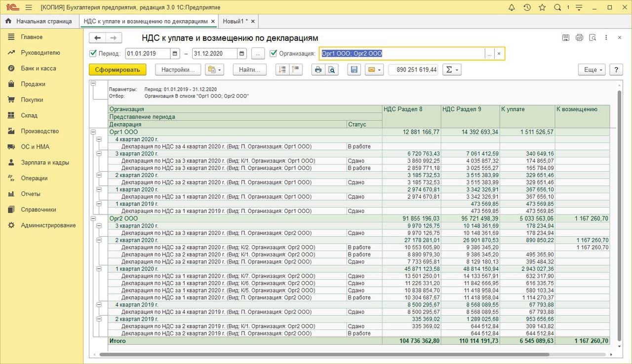
Task: Open calendar for start date 01.01.2019
Action: (175, 54)
